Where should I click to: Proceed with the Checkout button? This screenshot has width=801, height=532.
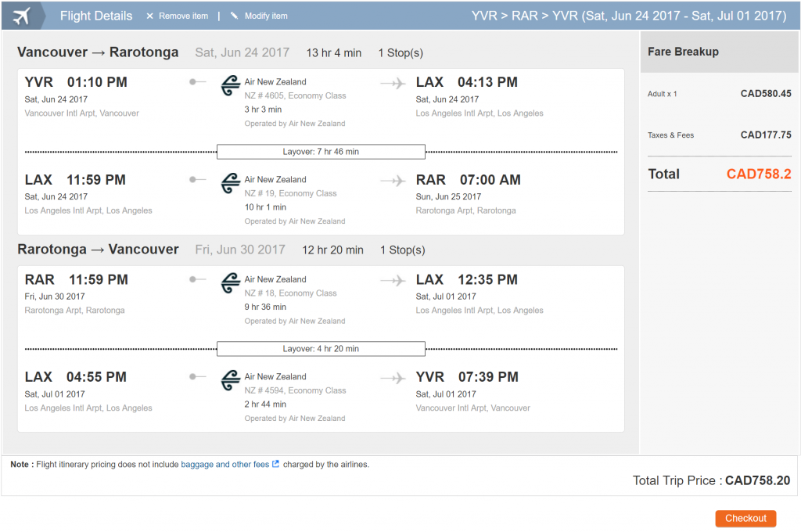tap(745, 518)
